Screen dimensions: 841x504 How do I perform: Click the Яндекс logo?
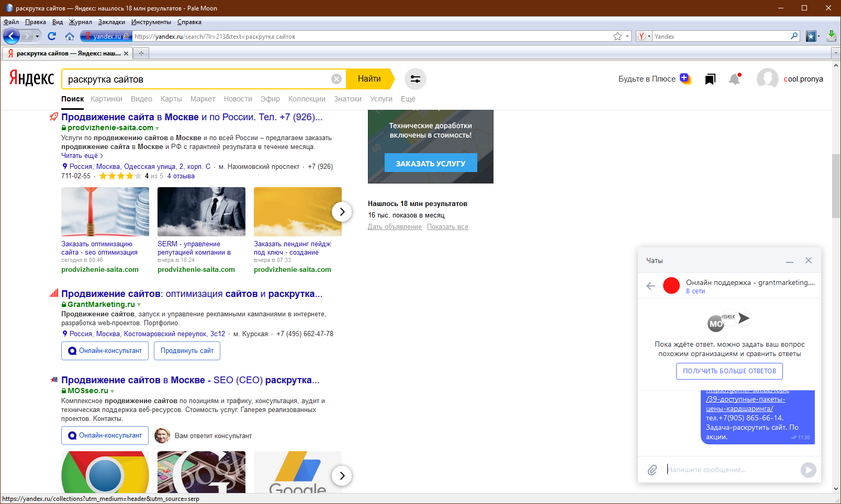pos(31,78)
